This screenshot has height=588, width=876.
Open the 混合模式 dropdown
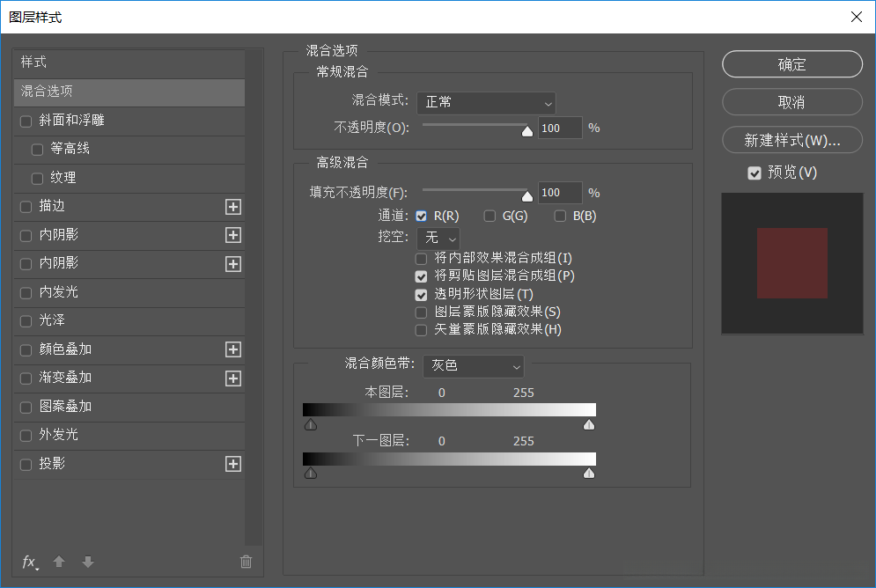(x=486, y=103)
